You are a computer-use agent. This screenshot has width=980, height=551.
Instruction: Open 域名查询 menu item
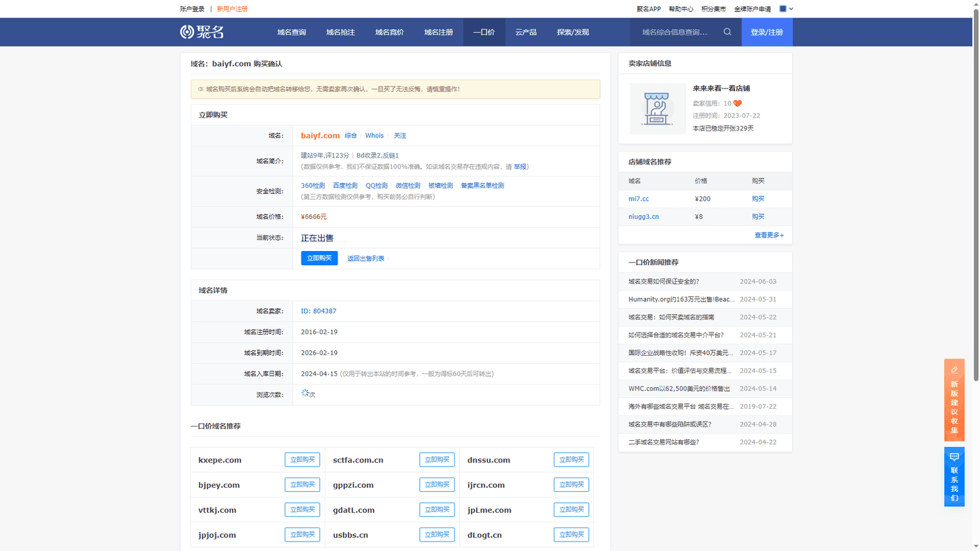[291, 32]
